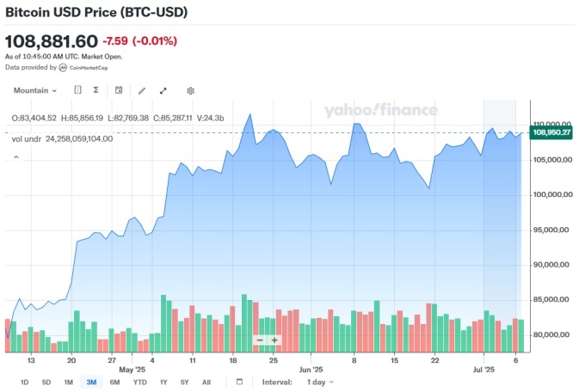Screen dimensions: 585x392
Task: Select the 6M range
Action: coord(115,382)
